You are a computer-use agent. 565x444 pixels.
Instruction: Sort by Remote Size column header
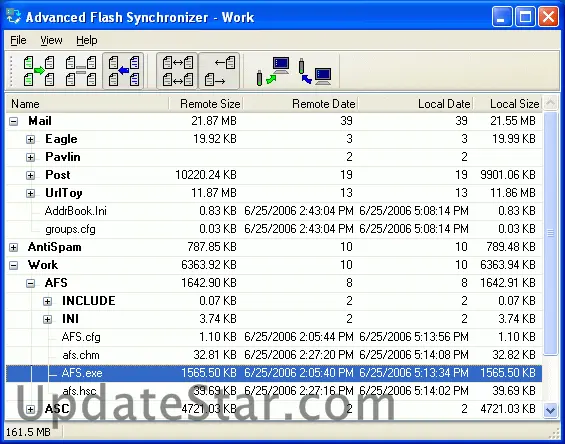point(206,104)
